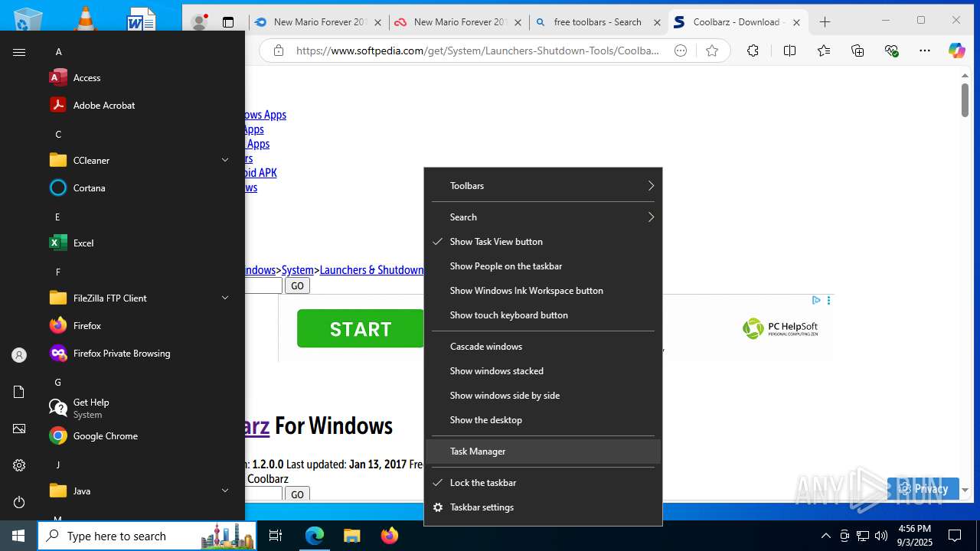Viewport: 980px width, 551px height.
Task: Click the Privacy button
Action: 923,488
